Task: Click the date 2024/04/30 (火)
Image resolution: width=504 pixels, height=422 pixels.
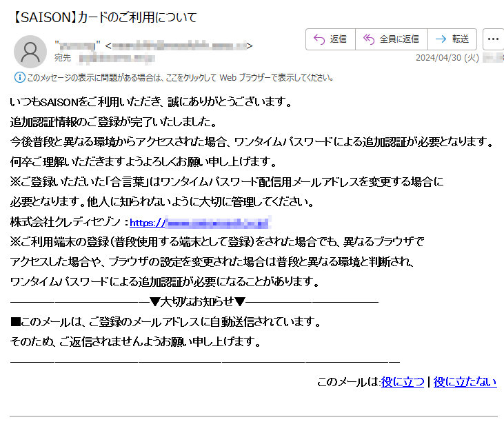Action: coord(447,58)
